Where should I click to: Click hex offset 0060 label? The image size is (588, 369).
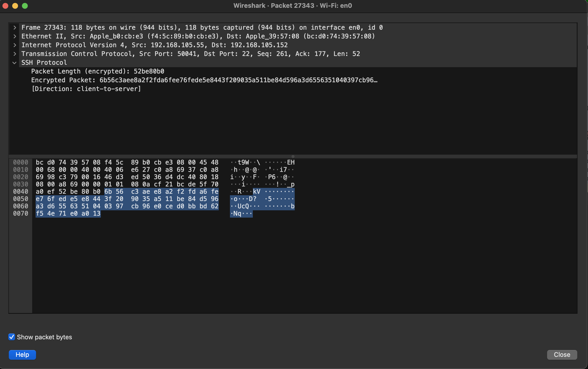(x=20, y=206)
